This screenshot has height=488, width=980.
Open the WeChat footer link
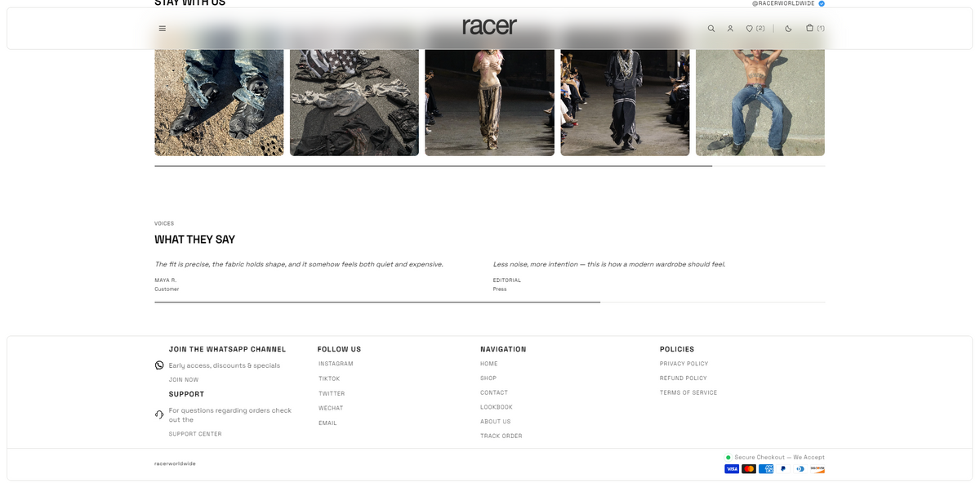[x=331, y=409]
